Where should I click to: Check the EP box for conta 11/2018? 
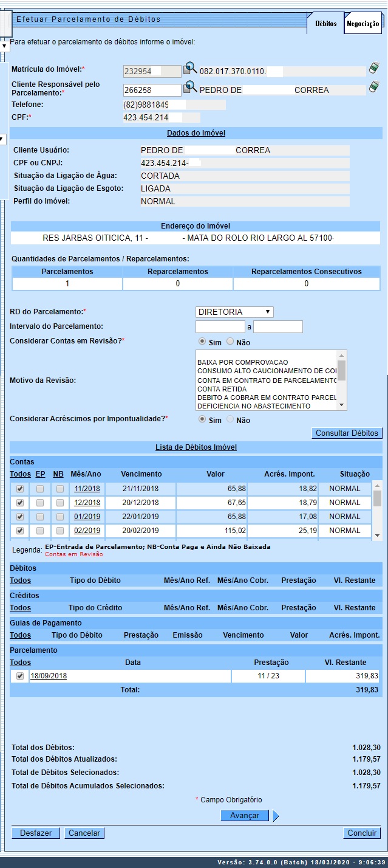pyautogui.click(x=40, y=488)
